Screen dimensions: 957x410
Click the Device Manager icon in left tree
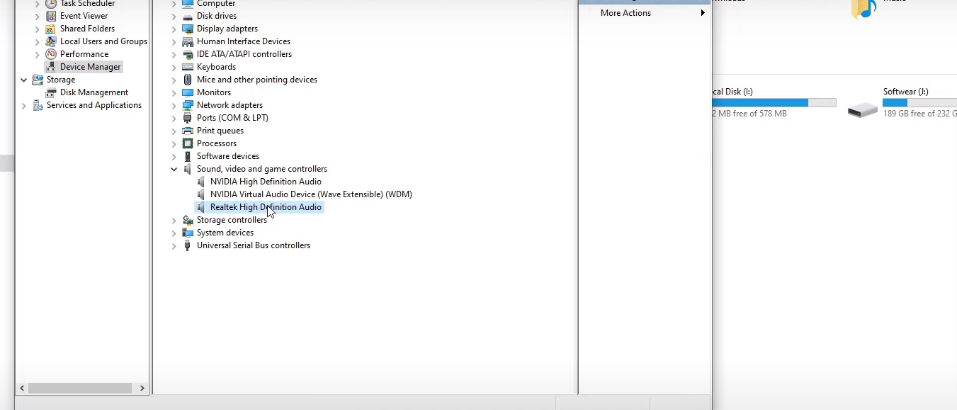51,67
